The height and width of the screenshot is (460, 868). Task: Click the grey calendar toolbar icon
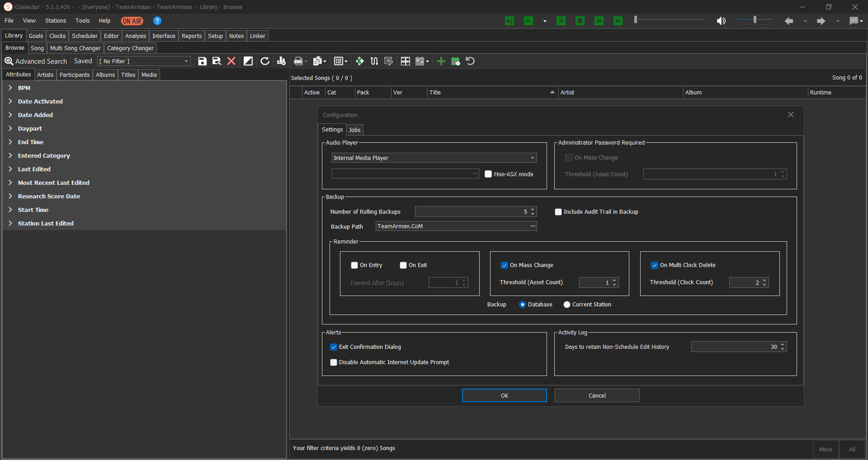pos(420,61)
